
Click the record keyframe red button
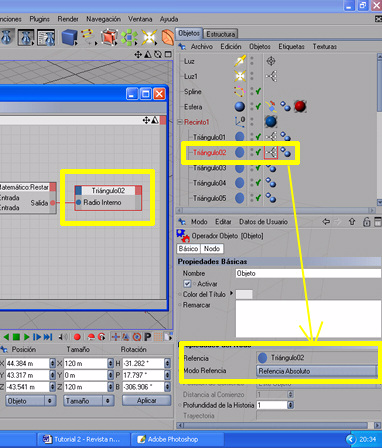[x=77, y=337]
